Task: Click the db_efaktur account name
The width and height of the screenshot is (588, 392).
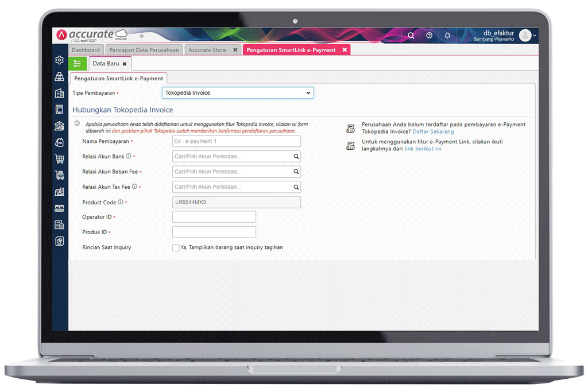Action: (498, 33)
